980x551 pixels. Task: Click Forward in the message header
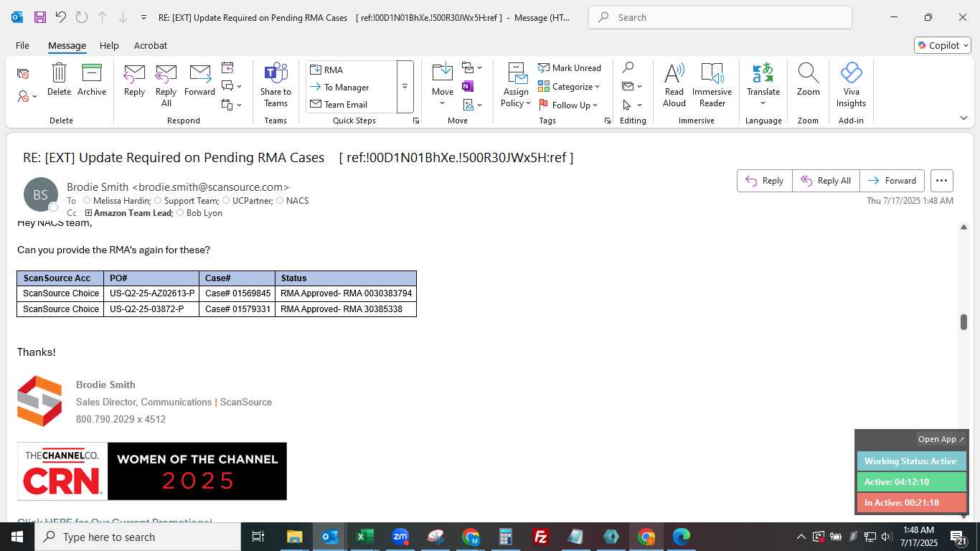(x=892, y=181)
